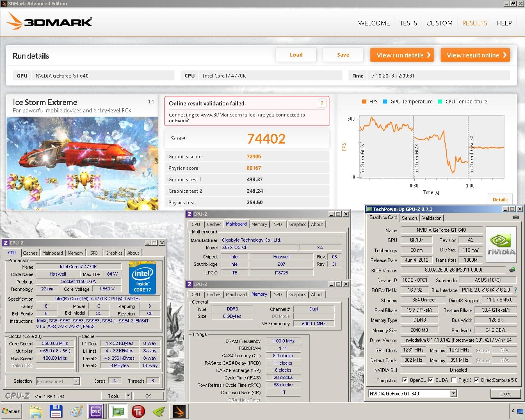Click the GPU-Z BIOS save chip icon
Viewport: 525px width, 420px height.
(x=512, y=270)
